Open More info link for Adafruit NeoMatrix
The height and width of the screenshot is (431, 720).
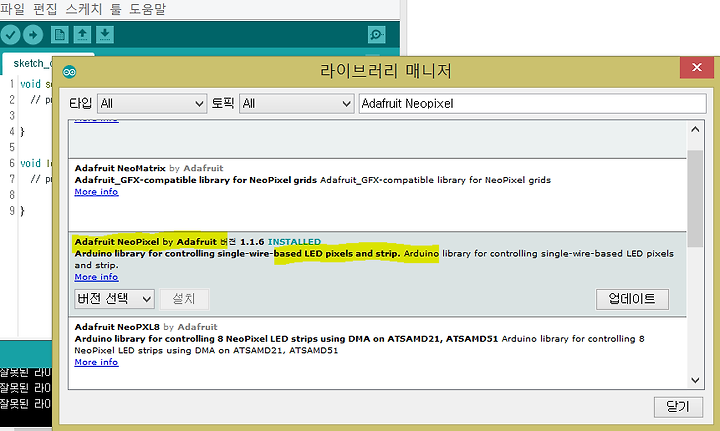[x=96, y=192]
